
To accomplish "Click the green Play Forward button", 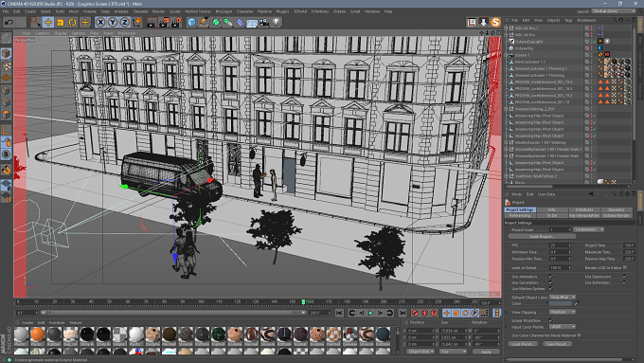I will (x=371, y=314).
